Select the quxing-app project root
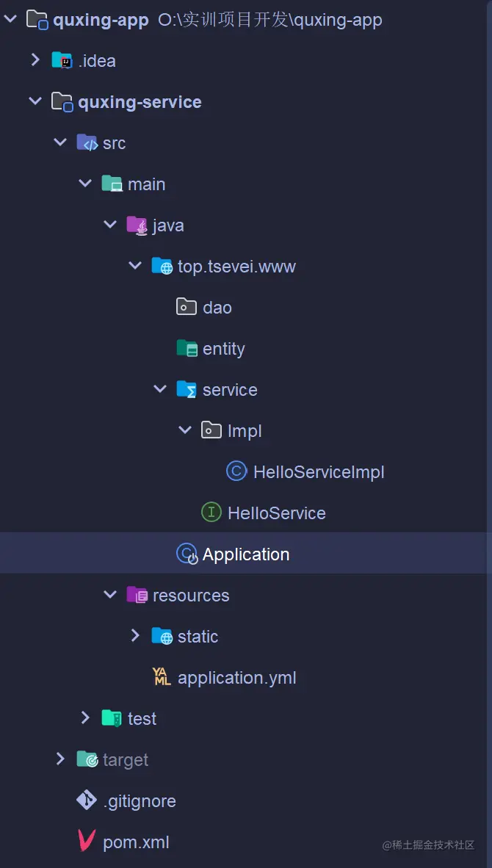Image resolution: width=492 pixels, height=868 pixels. [x=101, y=20]
